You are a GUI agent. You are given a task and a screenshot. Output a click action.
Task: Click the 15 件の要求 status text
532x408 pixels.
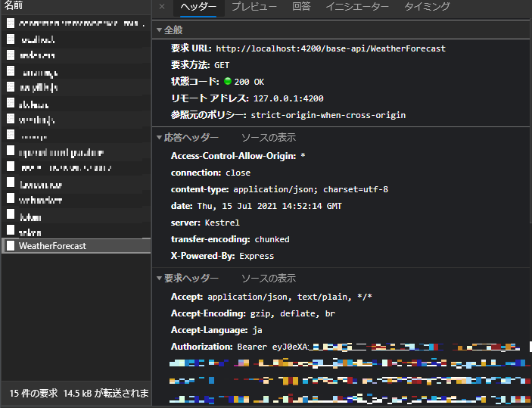coord(33,394)
